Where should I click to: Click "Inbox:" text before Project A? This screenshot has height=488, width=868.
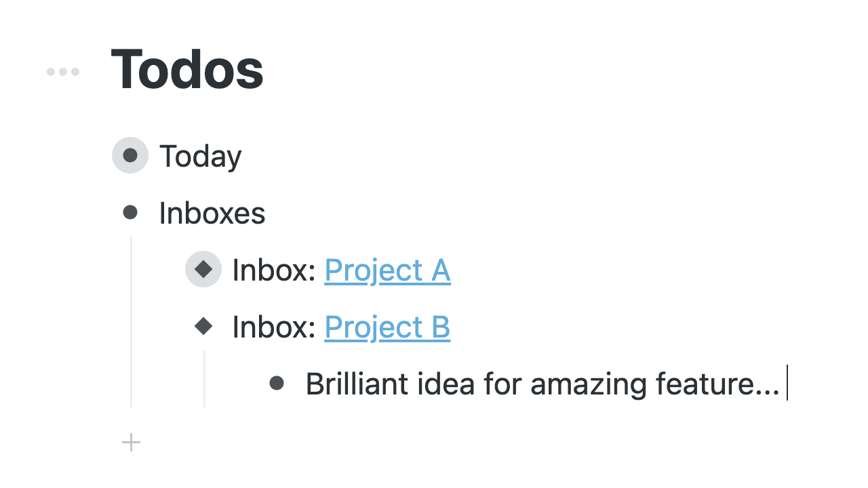[274, 270]
